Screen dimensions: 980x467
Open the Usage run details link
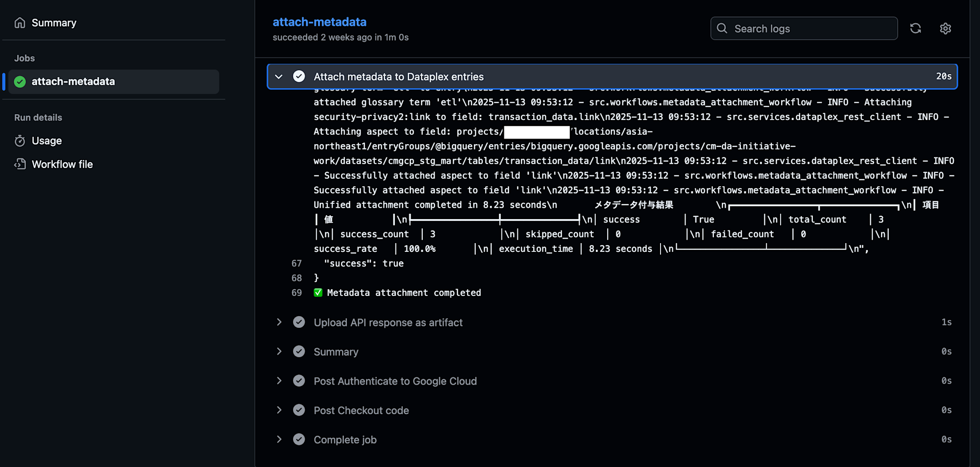pos(47,141)
